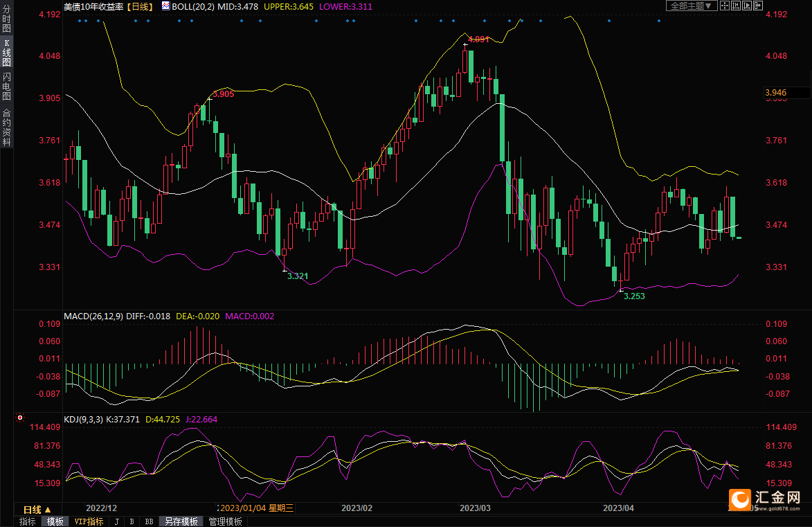Click the 汇金网 logo link

(x=764, y=499)
